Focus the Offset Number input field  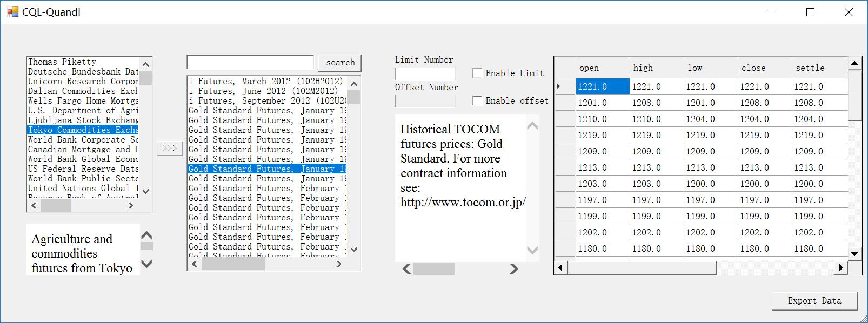tap(425, 101)
